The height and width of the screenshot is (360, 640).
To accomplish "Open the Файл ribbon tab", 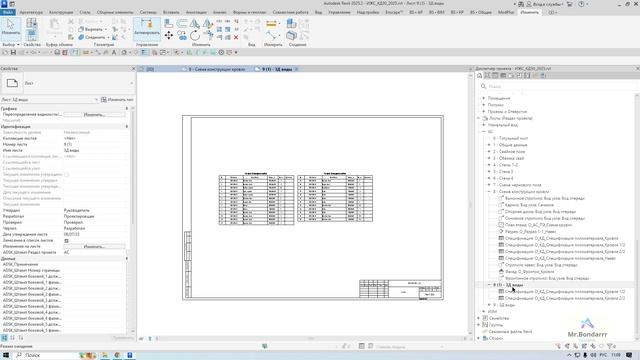I will click(x=8, y=12).
